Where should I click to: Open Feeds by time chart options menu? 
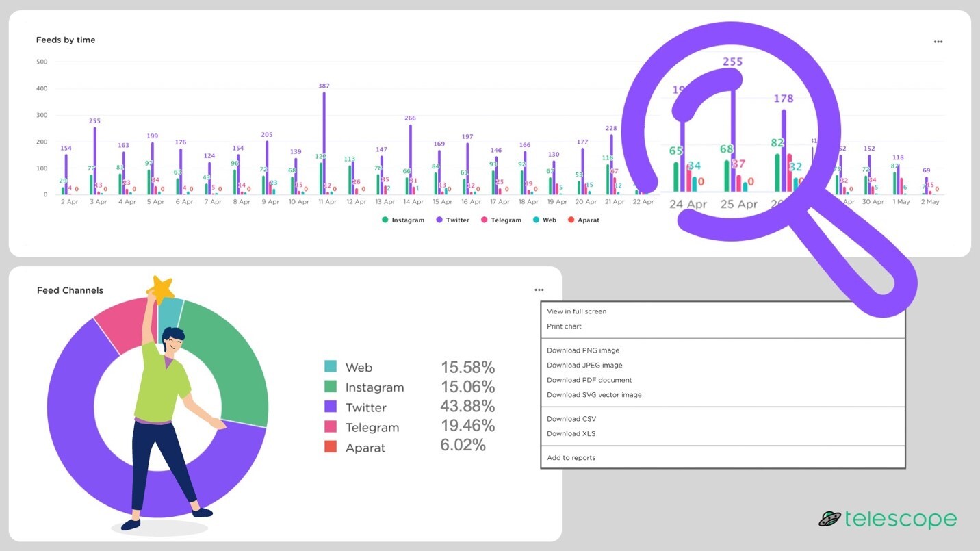point(938,42)
